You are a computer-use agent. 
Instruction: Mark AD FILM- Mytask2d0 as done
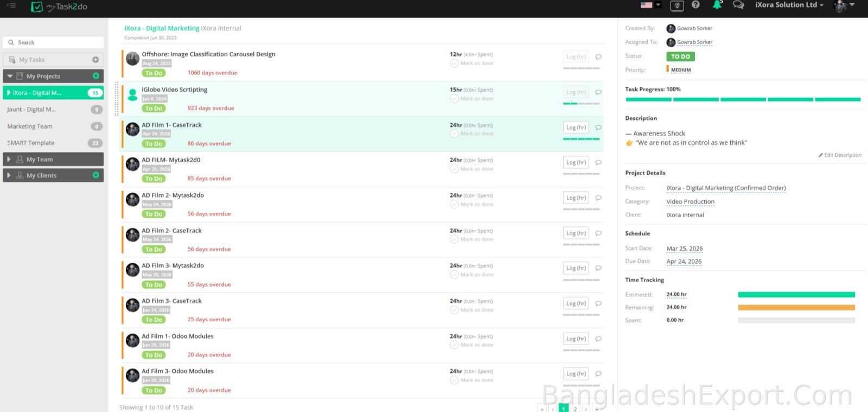[471, 169]
